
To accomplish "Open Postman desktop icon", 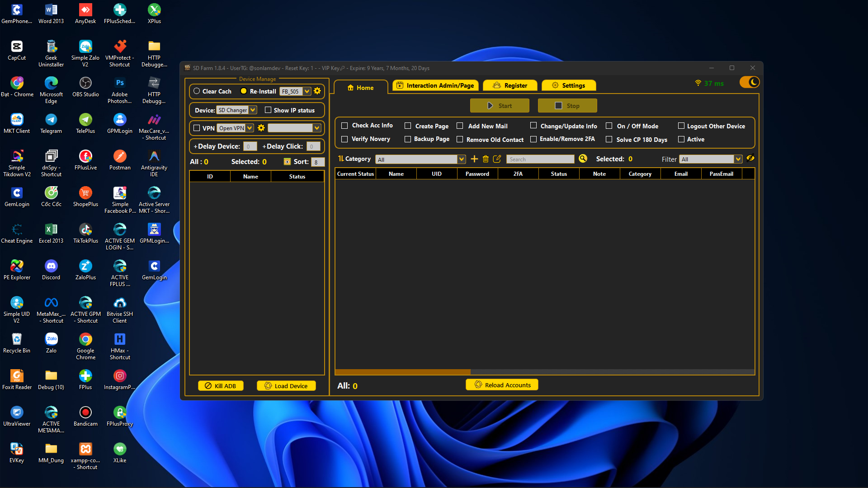I will coord(120,160).
